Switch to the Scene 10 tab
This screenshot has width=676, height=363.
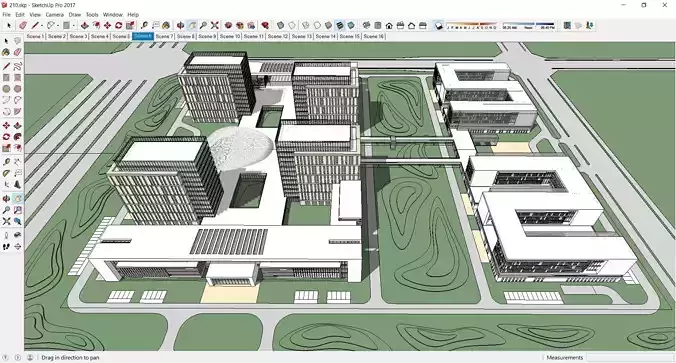pos(230,36)
